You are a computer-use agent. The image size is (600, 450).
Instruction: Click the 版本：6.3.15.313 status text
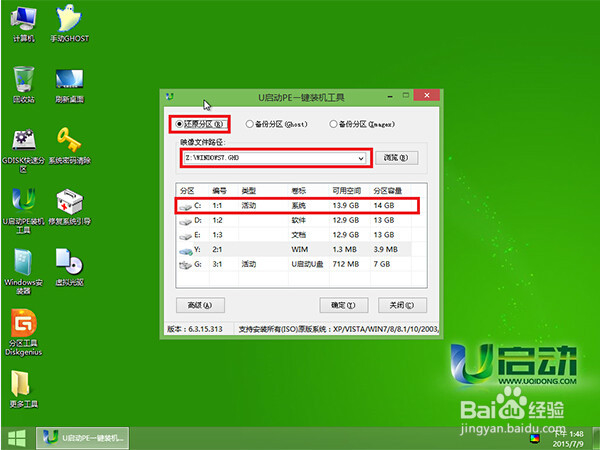point(195,329)
